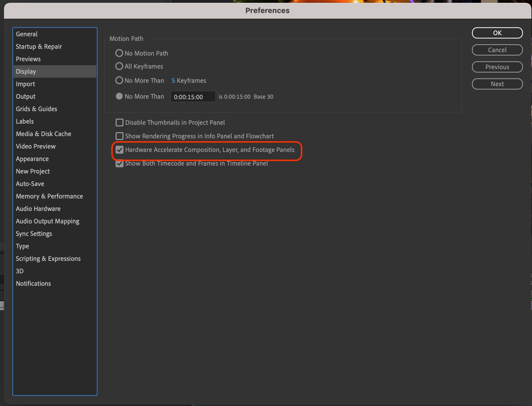Viewport: 532px width, 406px height.
Task: Open the Notifications preferences section
Action: (x=33, y=283)
